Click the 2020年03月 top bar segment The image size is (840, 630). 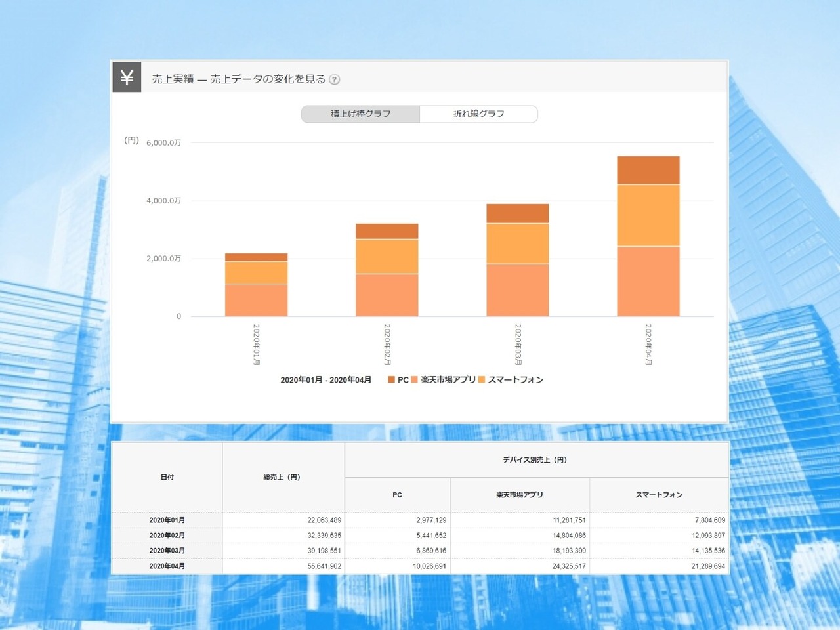click(x=518, y=214)
